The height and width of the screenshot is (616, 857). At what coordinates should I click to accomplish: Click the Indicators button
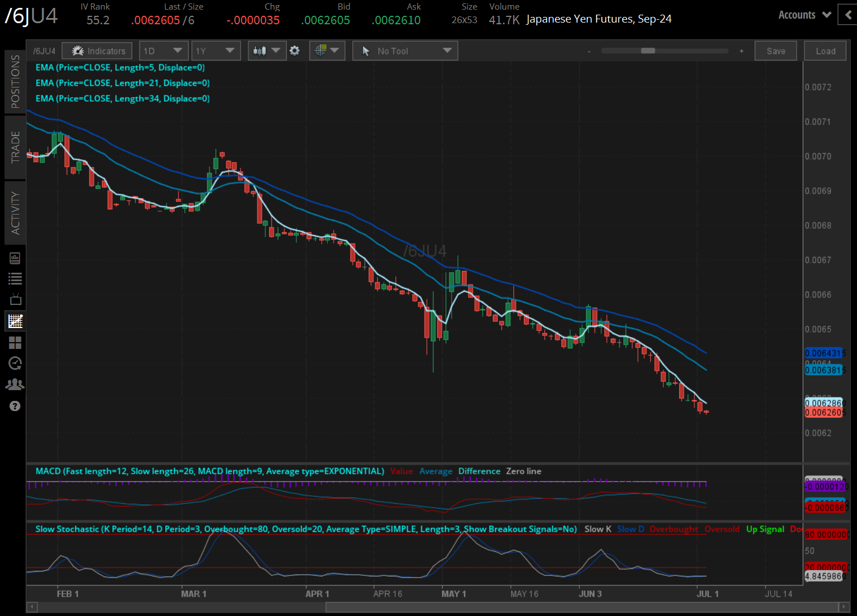[x=97, y=51]
